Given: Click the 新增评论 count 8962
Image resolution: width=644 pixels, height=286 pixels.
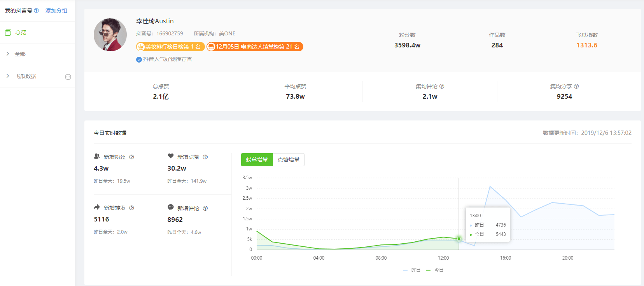Looking at the screenshot, I should (175, 220).
